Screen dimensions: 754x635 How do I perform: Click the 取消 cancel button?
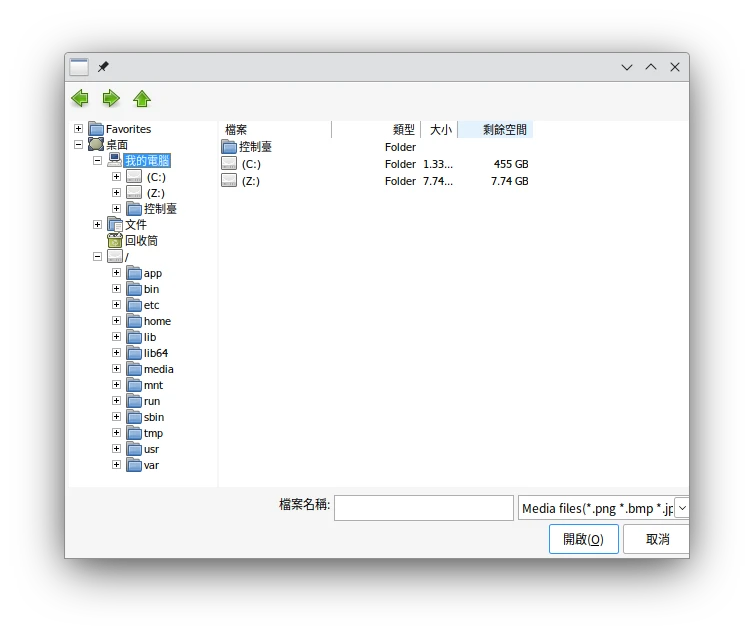point(656,539)
